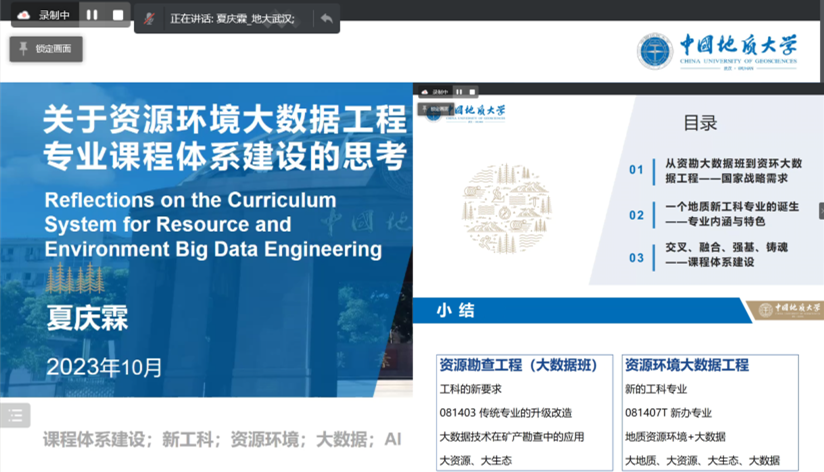The width and height of the screenshot is (824, 472).
Task: Toggle the 锁定画面 pin button
Action: pos(47,48)
